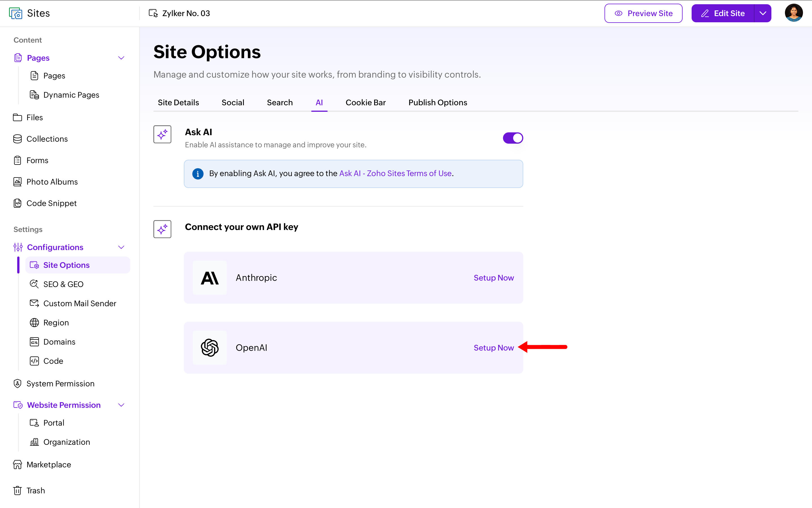Viewport: 812px width, 508px height.
Task: Click the Dynamic Pages icon
Action: click(34, 95)
